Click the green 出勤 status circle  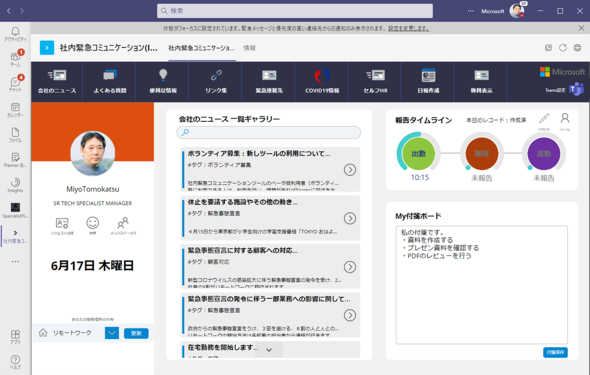418,154
